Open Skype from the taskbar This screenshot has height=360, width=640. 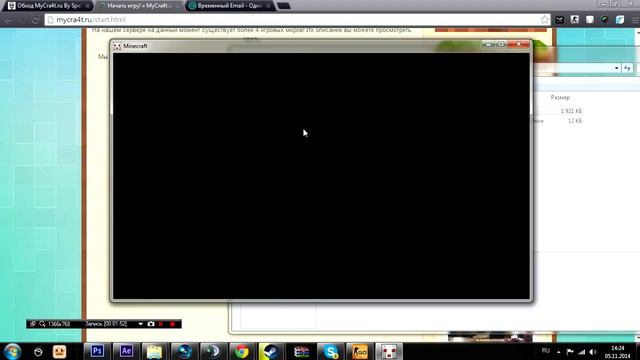tap(330, 351)
